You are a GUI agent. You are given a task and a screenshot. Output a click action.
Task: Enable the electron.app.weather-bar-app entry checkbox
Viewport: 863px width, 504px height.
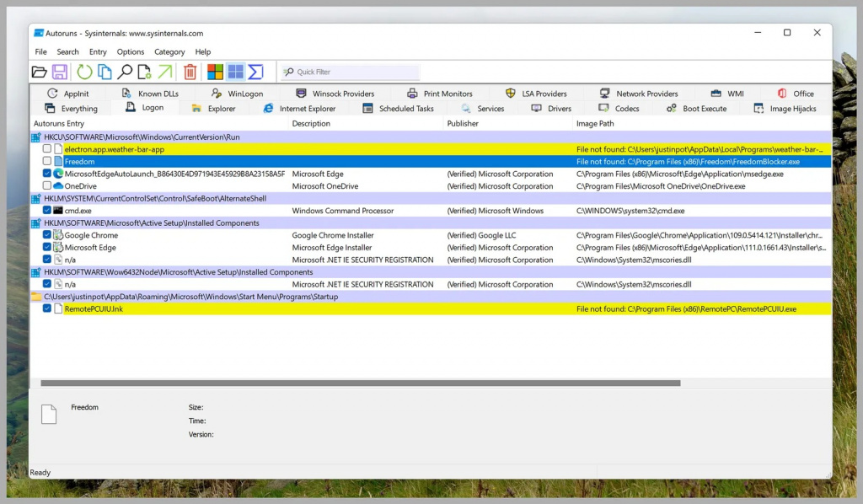[x=47, y=149]
